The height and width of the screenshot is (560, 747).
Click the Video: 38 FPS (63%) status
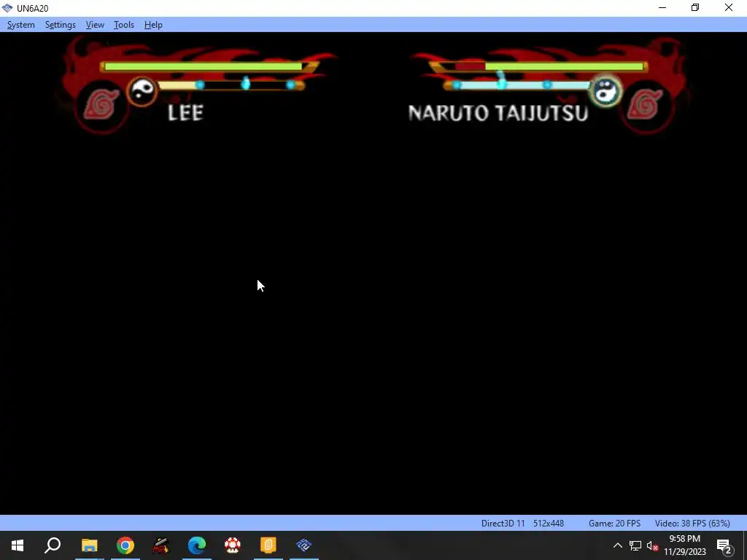(692, 524)
